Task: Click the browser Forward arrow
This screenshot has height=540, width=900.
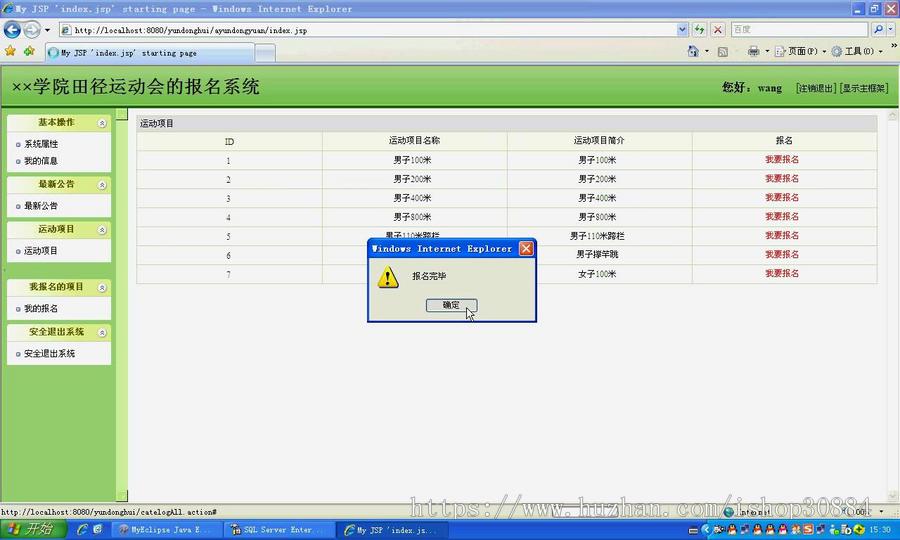Action: pos(32,29)
